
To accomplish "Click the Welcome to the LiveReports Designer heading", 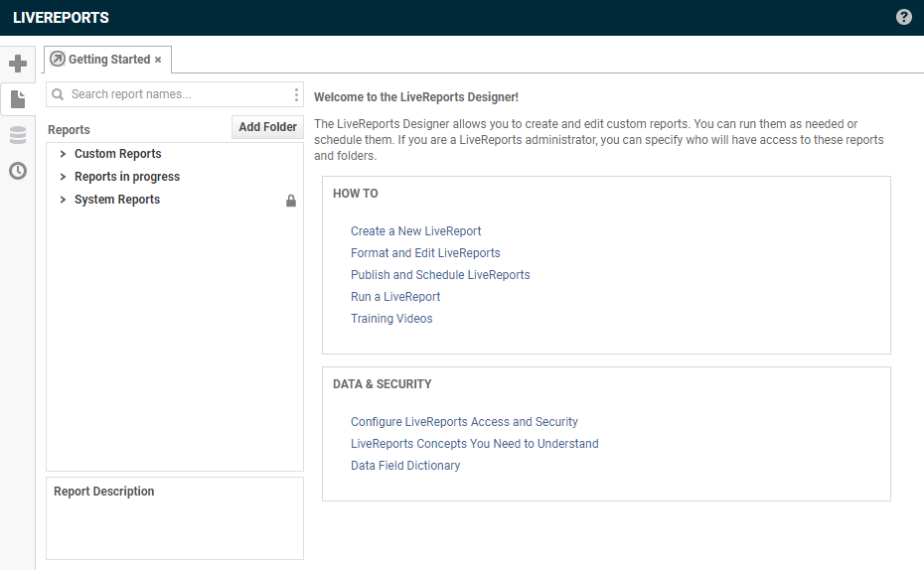I will point(416,97).
